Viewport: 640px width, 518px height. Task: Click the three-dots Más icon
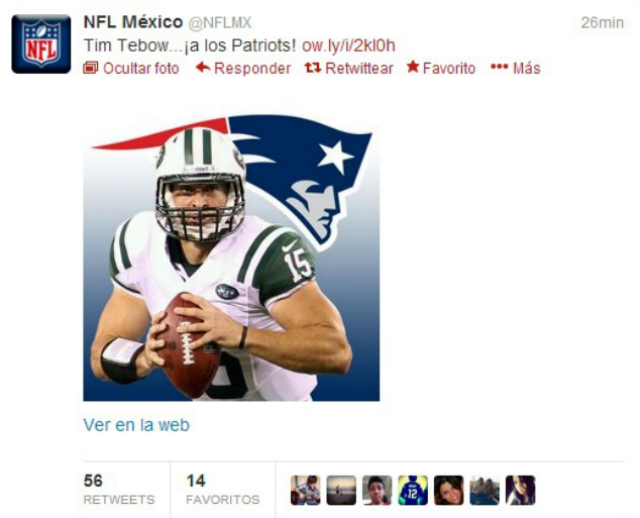tap(499, 67)
